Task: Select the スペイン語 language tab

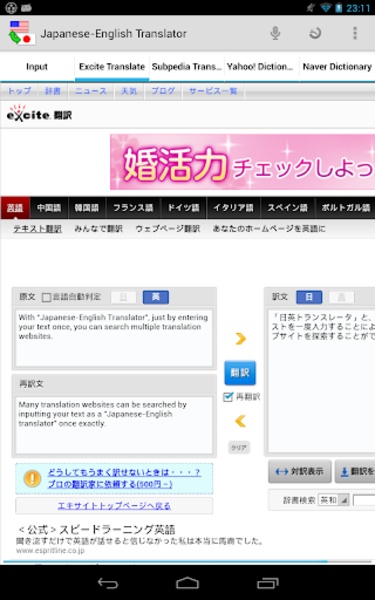Action: [287, 208]
